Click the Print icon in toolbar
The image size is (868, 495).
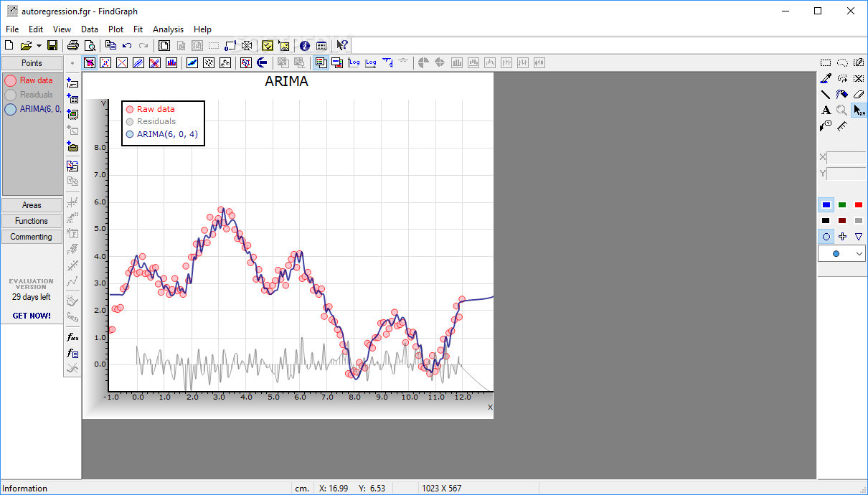coord(73,45)
